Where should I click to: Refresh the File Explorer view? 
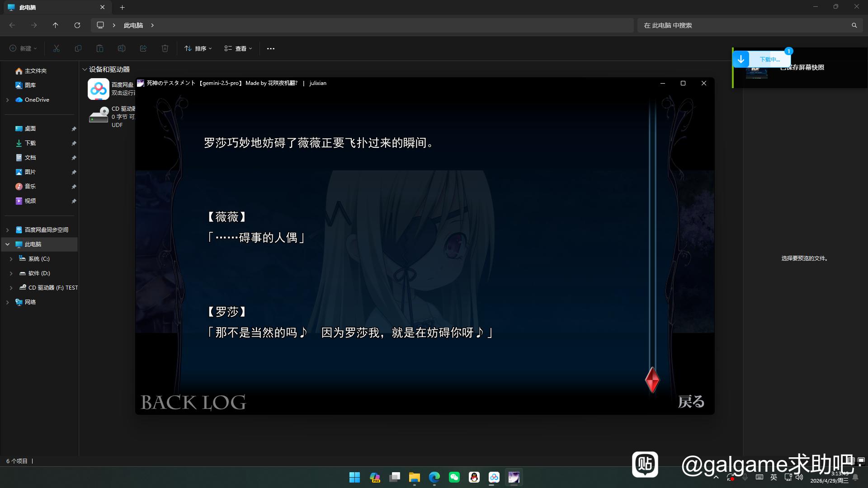77,25
